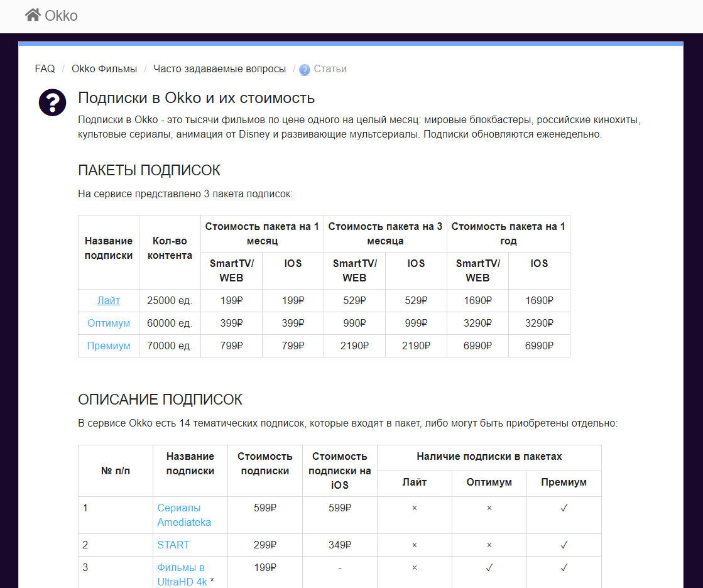Select the Статьи breadcrumb text
703x588 pixels.
[x=330, y=68]
